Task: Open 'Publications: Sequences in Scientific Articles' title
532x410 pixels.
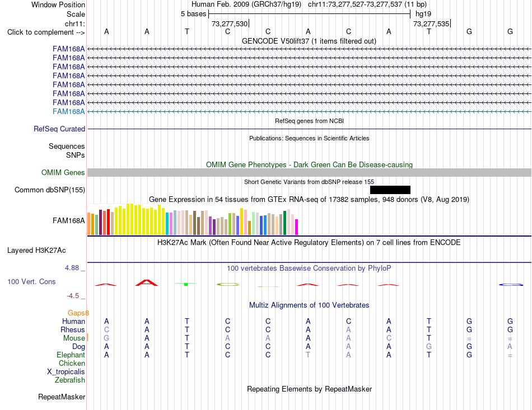Action: coord(309,138)
